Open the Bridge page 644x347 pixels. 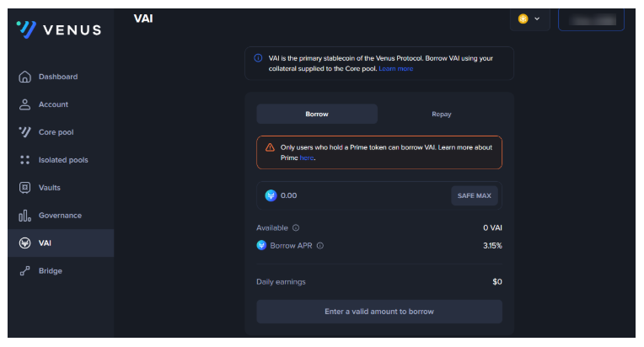[50, 270]
